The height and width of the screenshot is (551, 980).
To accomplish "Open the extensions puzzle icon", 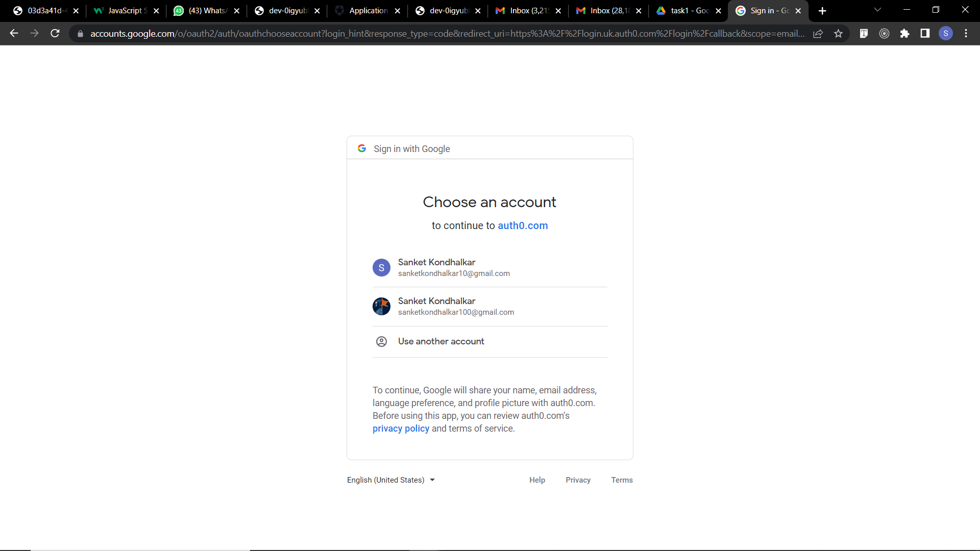I will coord(904,34).
